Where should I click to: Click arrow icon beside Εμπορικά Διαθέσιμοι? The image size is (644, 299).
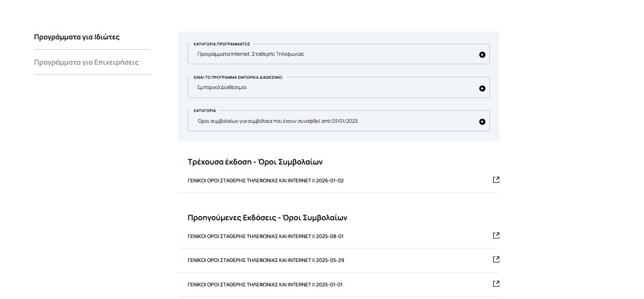(482, 89)
